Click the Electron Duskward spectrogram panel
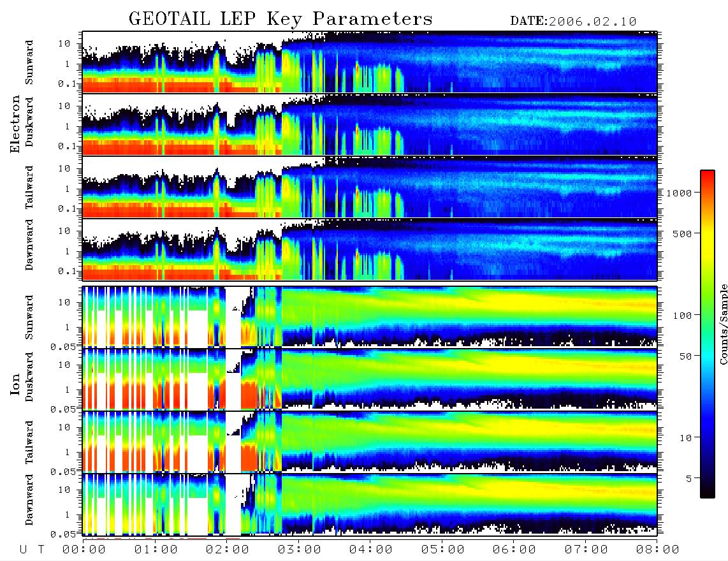728x561 pixels. pos(370,124)
